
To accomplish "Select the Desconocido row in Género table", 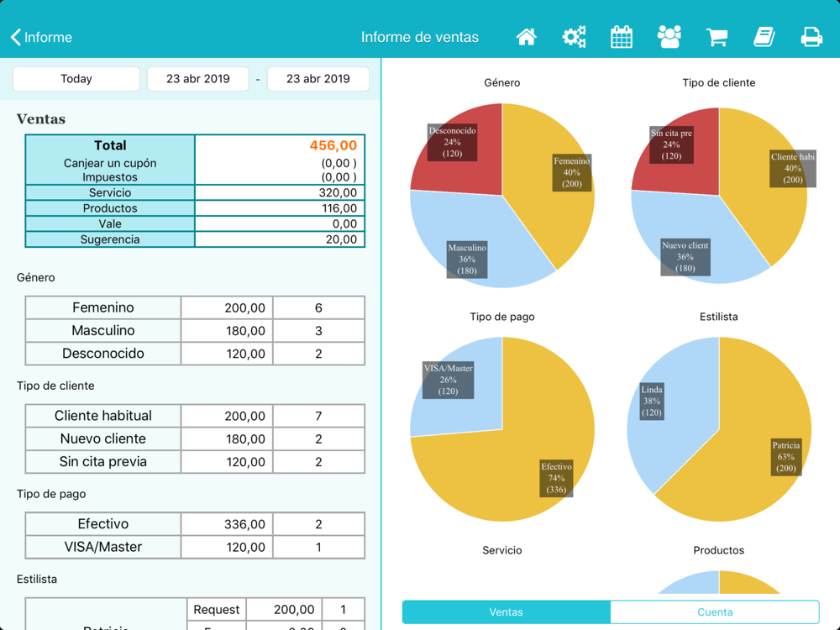I will (195, 354).
